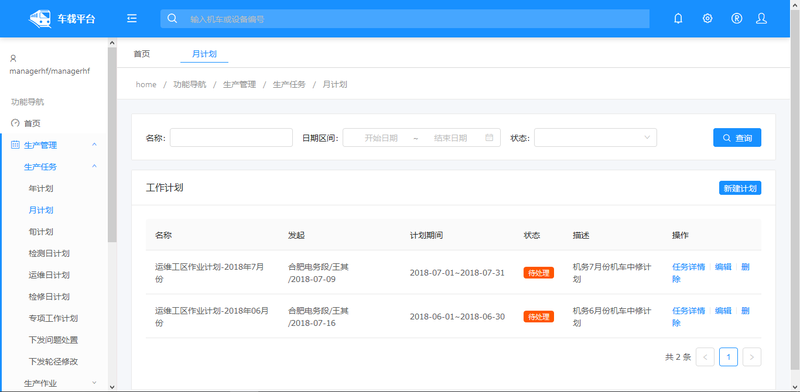Click the user icon above managerhf
Viewport: 800px width, 392px height.
(x=13, y=59)
